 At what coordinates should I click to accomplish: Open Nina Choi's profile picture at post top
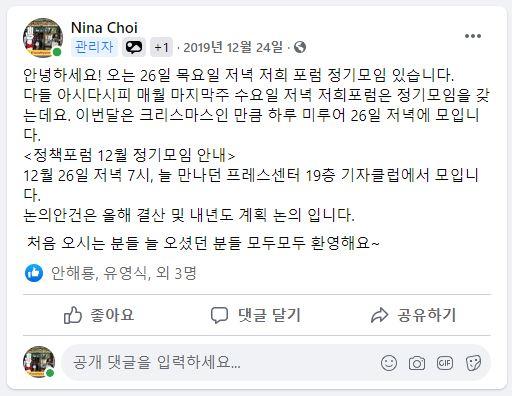click(x=43, y=38)
